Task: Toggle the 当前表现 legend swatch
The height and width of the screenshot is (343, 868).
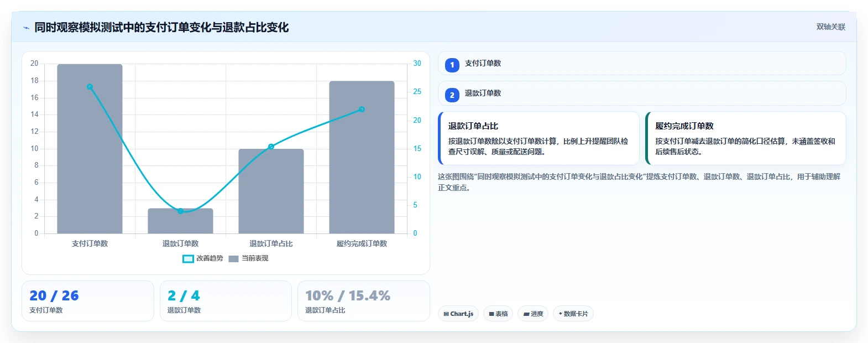Action: tap(233, 258)
